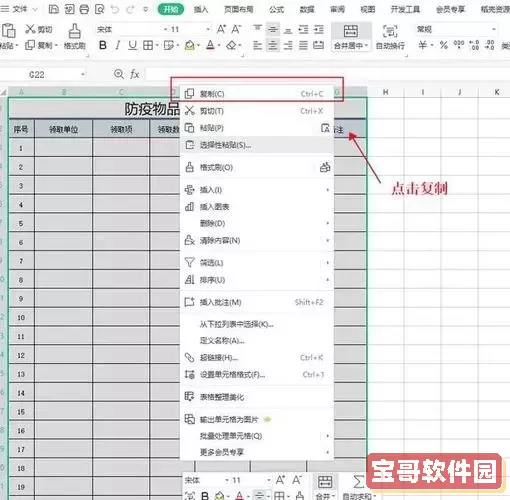The height and width of the screenshot is (500, 510).
Task: Click the Print Preview icon in quick toolbar
Action: 99,9
